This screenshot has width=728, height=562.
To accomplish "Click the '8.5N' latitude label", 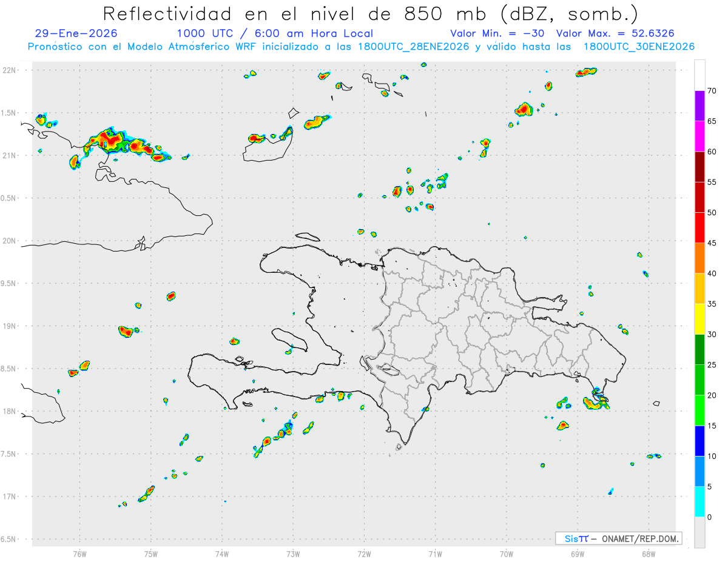I will pos(9,369).
